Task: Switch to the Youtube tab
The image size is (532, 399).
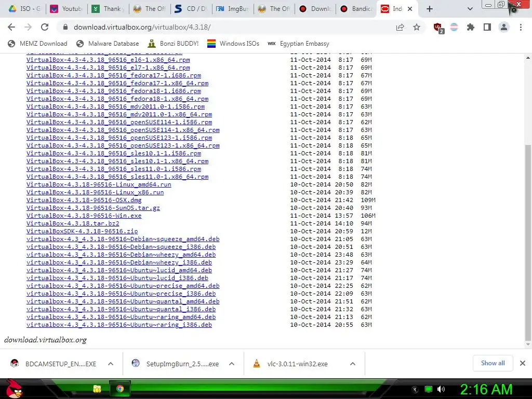Action: click(66, 9)
